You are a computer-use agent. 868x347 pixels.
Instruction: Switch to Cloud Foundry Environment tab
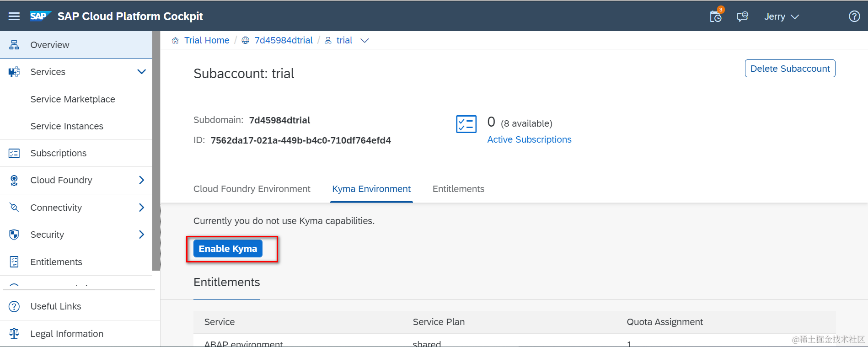252,189
